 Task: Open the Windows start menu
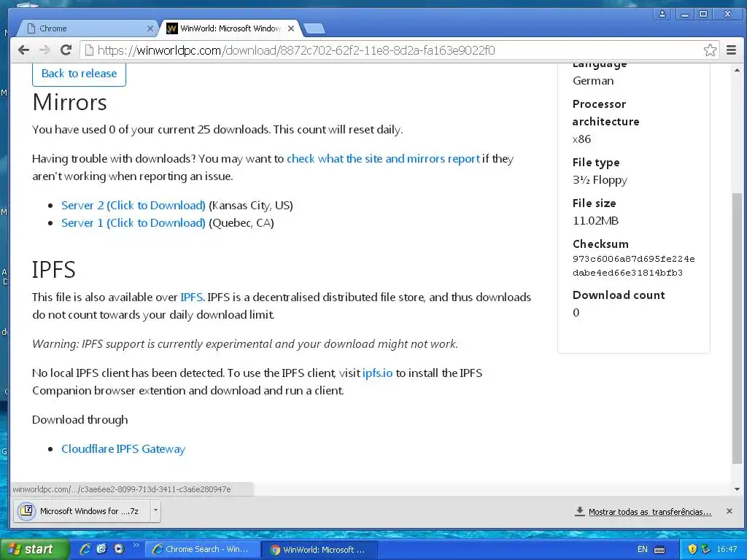coord(34,549)
